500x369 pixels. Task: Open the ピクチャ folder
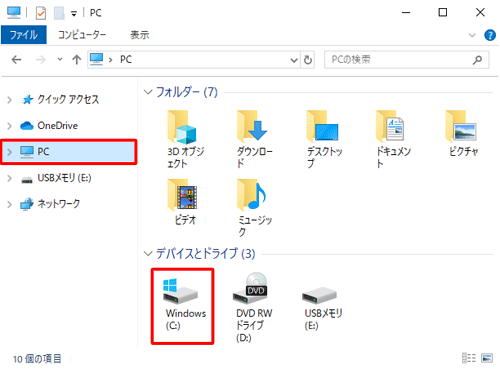click(463, 133)
